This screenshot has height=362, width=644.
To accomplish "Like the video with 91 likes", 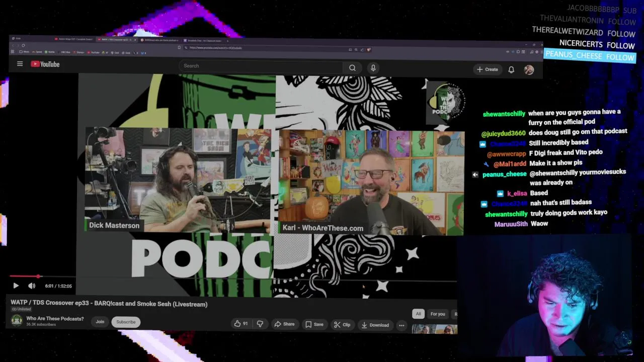I will coord(241,324).
